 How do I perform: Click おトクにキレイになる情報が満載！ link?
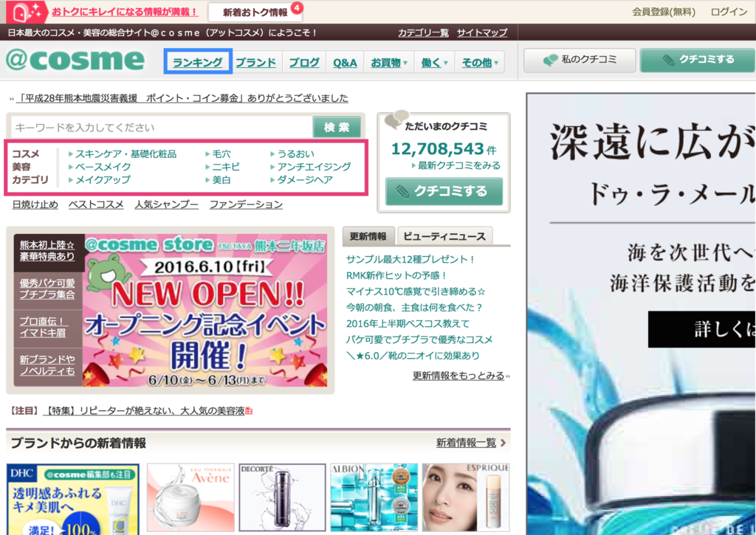point(125,12)
